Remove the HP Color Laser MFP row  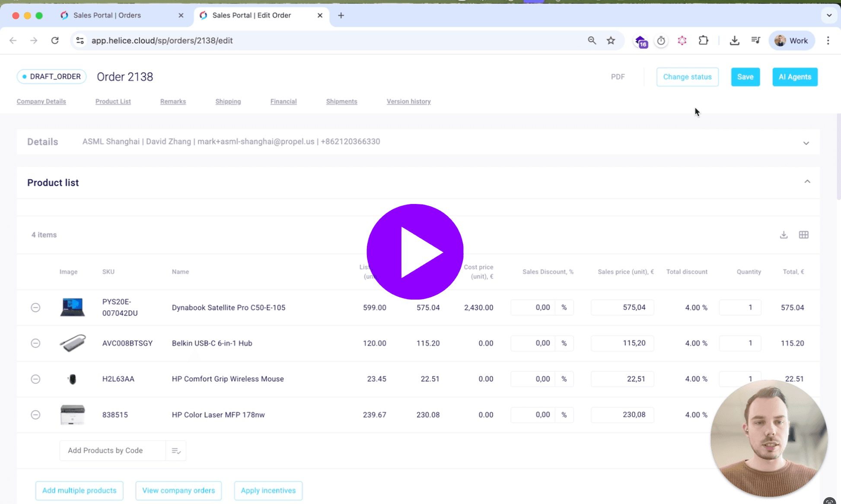point(35,415)
